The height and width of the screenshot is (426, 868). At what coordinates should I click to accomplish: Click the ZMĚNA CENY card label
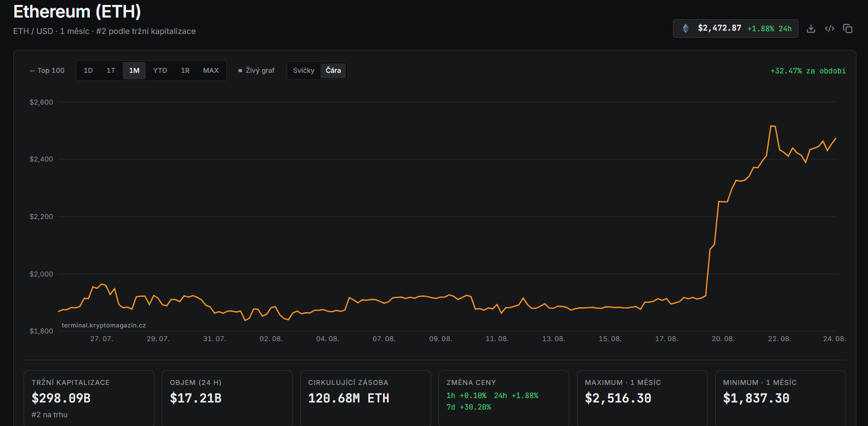click(x=471, y=383)
